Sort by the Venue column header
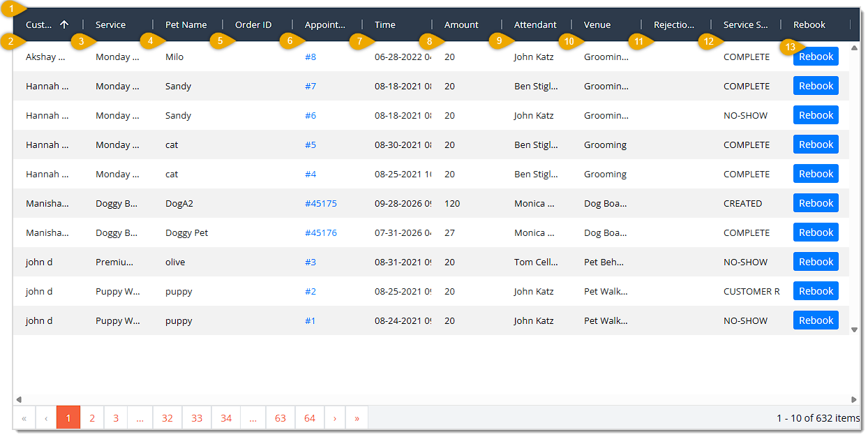This screenshot has height=437, width=868. tap(597, 24)
